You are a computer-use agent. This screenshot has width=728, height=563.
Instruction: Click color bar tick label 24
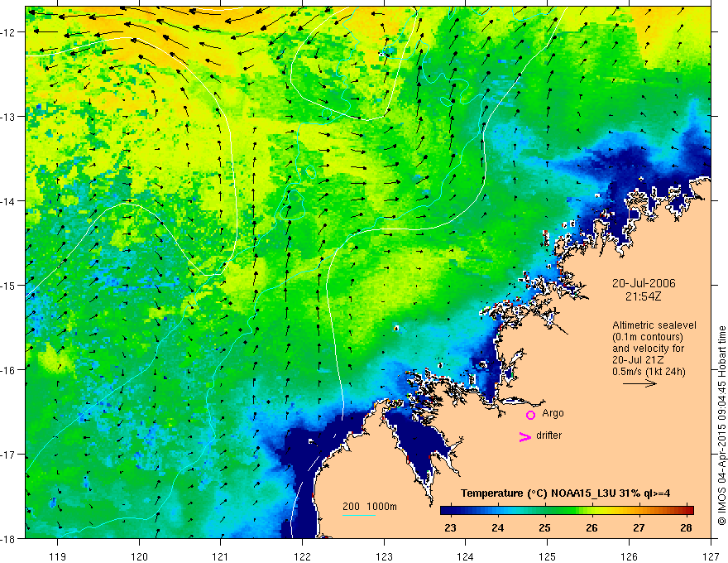coord(498,527)
